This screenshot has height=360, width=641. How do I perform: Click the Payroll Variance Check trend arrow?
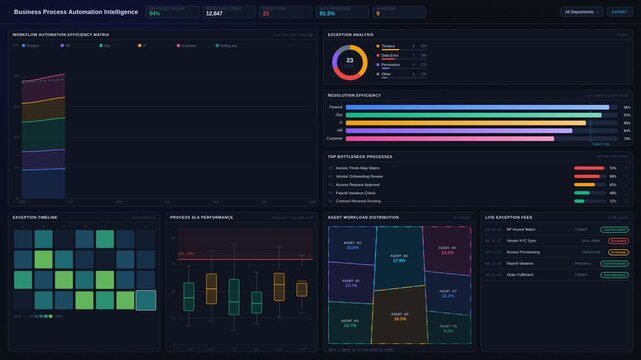[x=626, y=193]
